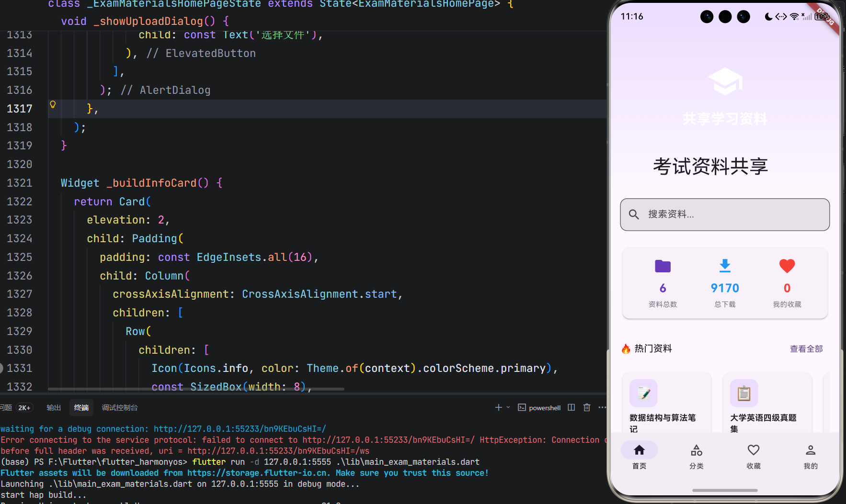846x504 pixels.
Task: Select the 我的 profile navigation tab
Action: point(811,456)
